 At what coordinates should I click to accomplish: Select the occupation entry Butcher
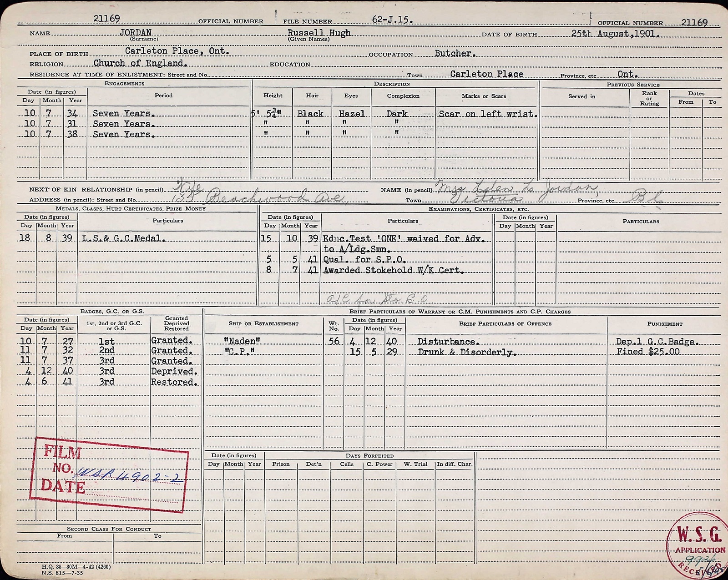click(x=455, y=53)
